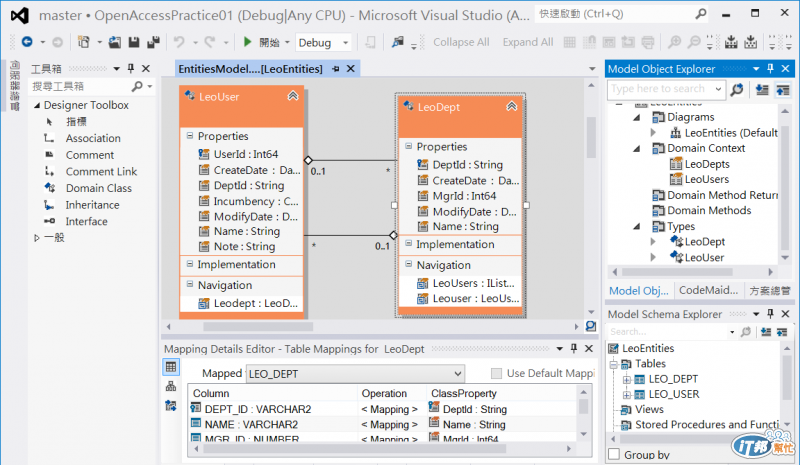This screenshot has height=465, width=800.
Task: Click Collapse All icon in Model Object Explorer
Action: (783, 89)
